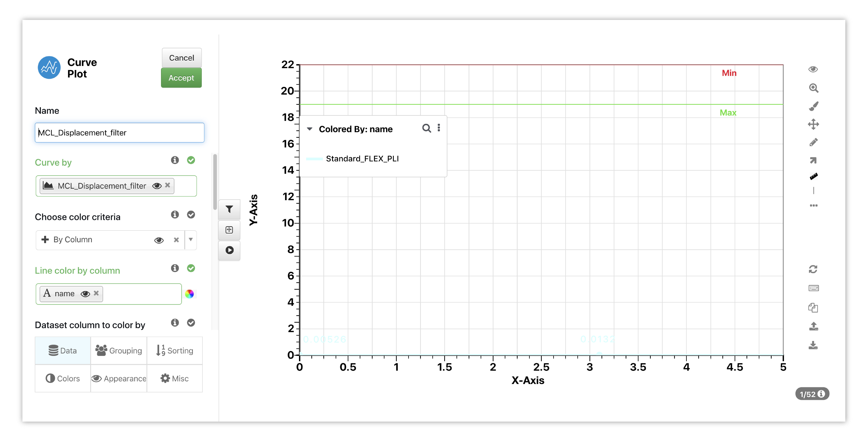Open info for Dataset column to color by

[175, 323]
